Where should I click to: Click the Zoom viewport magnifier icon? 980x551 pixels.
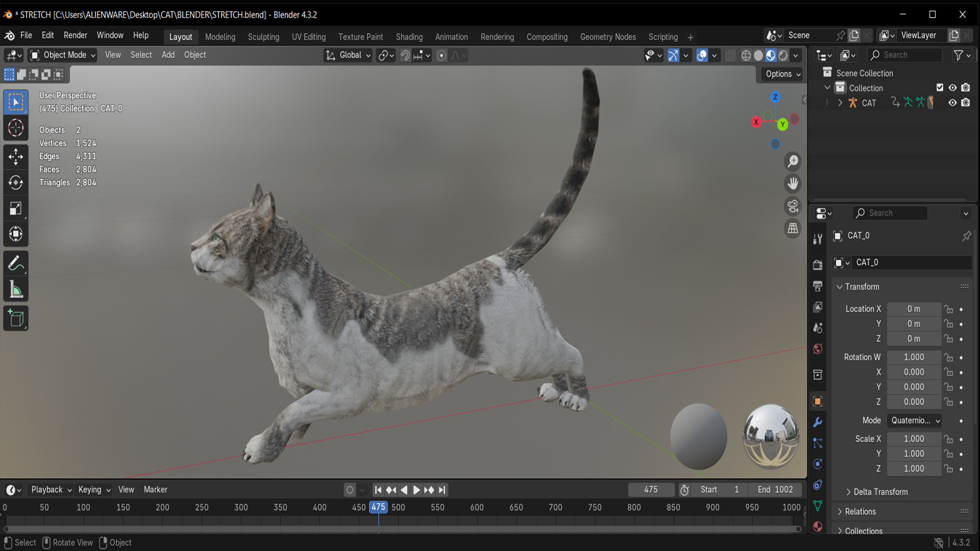(x=793, y=161)
